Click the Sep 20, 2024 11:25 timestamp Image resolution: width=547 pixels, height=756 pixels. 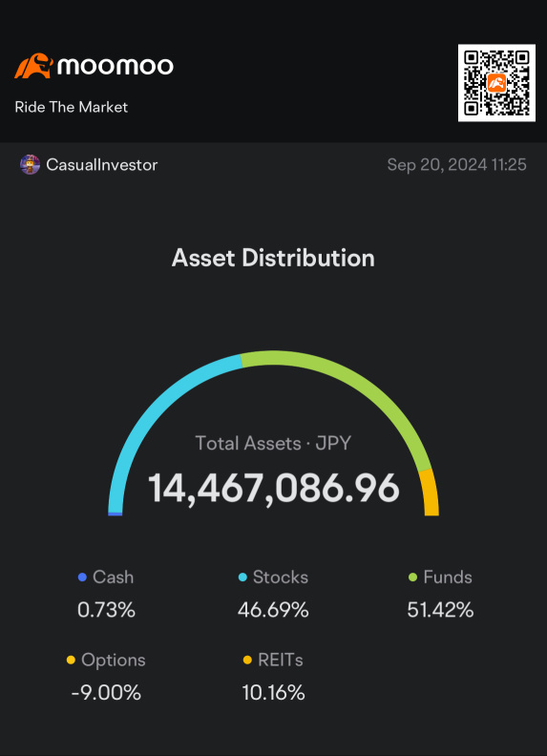(x=456, y=165)
